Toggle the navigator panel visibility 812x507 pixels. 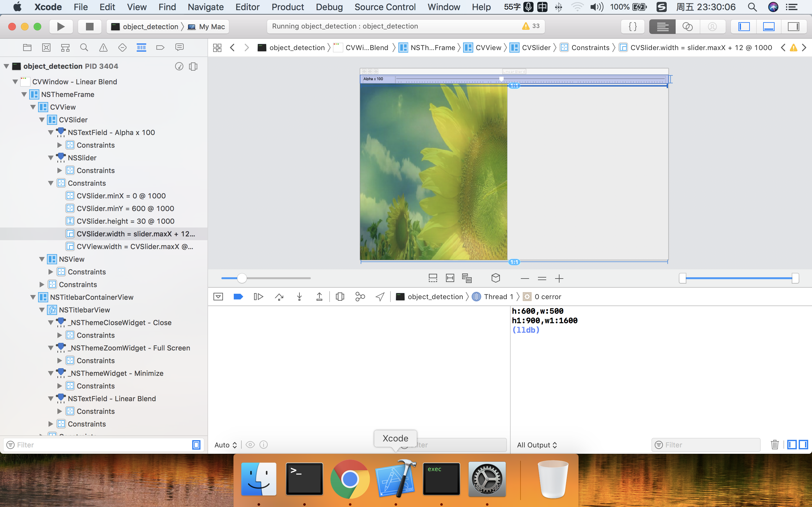pyautogui.click(x=744, y=27)
